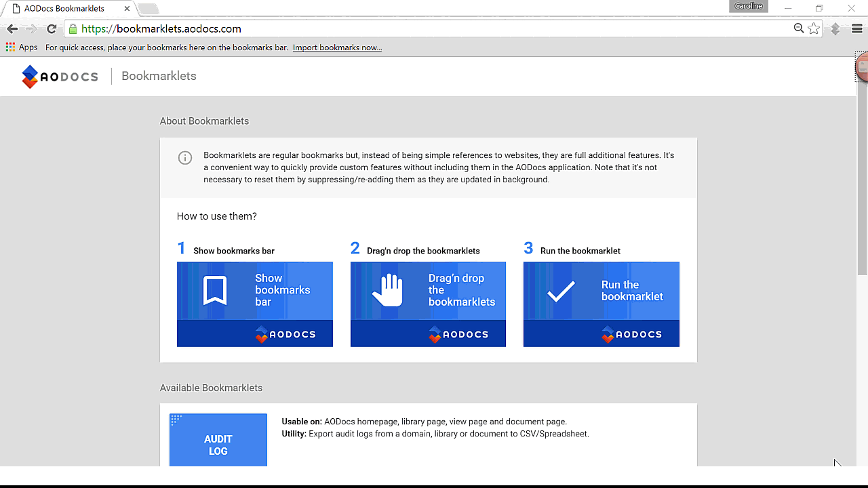The image size is (868, 488).
Task: Click the Available Bookmarklets heading
Action: [x=211, y=388]
